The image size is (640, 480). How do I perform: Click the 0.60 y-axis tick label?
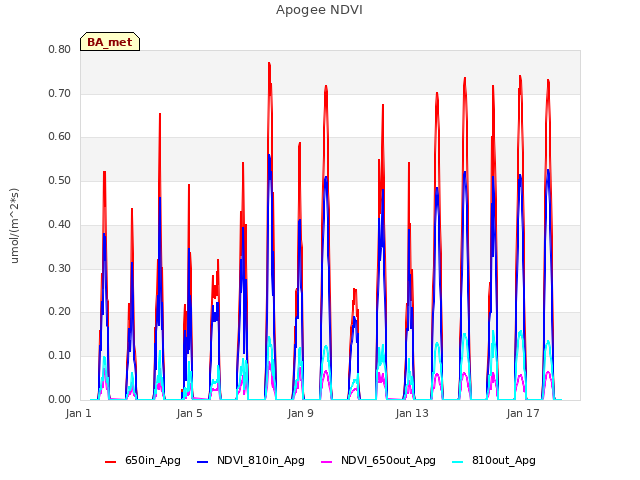[60, 137]
